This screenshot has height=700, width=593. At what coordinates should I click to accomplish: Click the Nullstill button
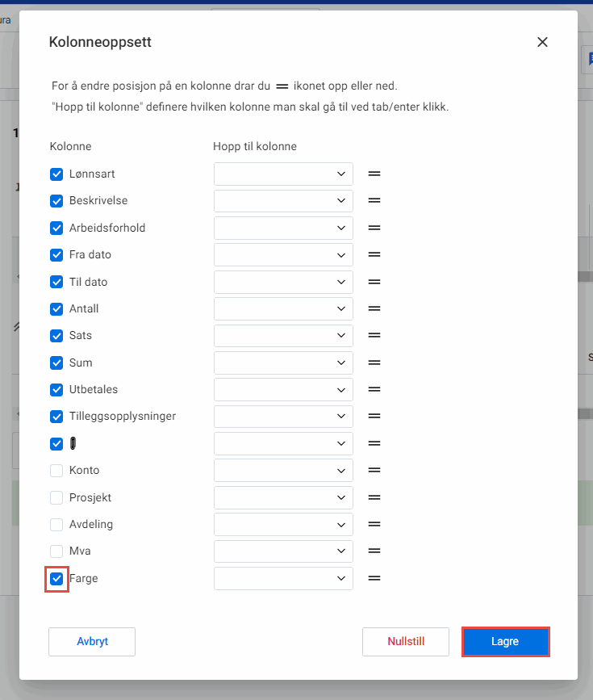[x=406, y=642]
